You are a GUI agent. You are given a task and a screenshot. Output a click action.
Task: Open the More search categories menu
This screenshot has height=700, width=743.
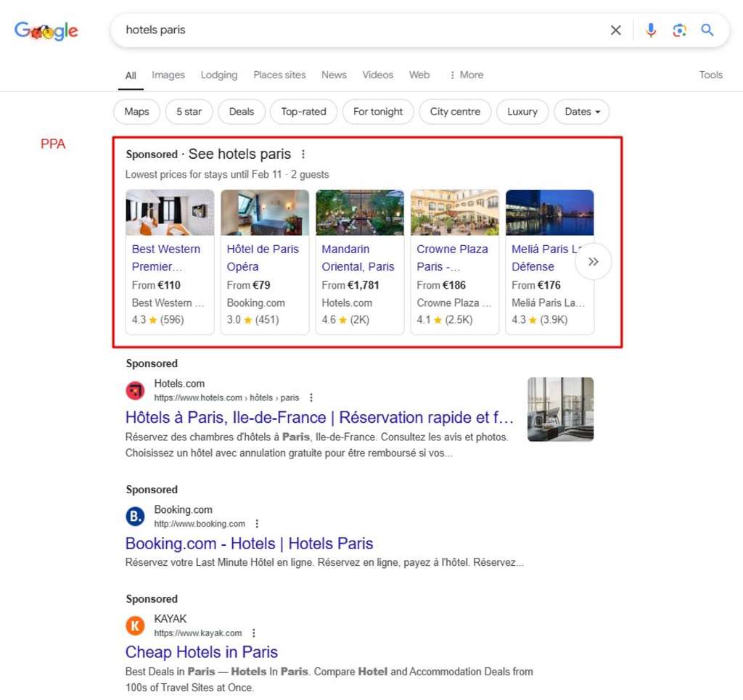466,75
